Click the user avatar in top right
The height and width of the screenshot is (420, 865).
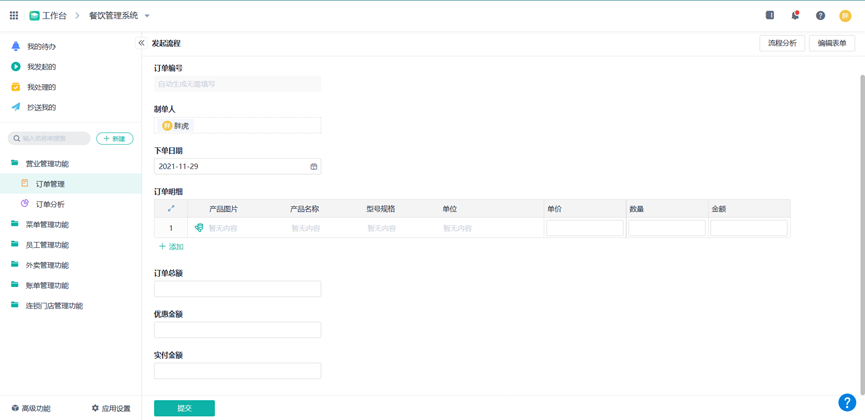845,16
